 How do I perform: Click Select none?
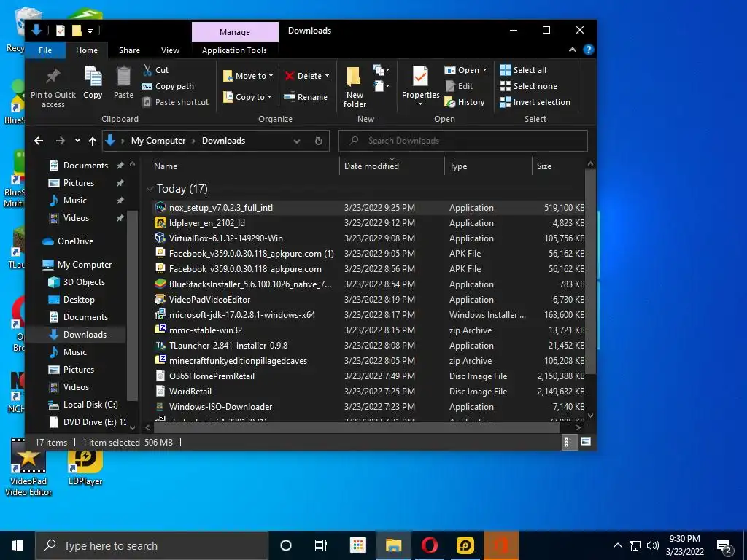coord(529,86)
